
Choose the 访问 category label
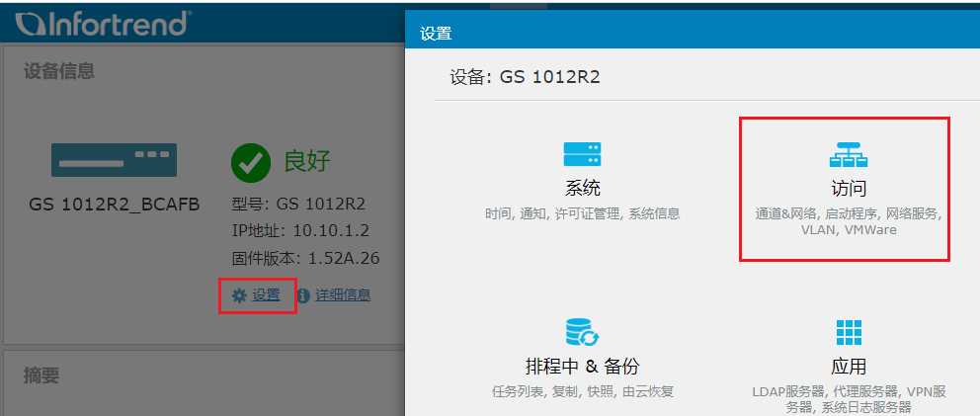(849, 189)
